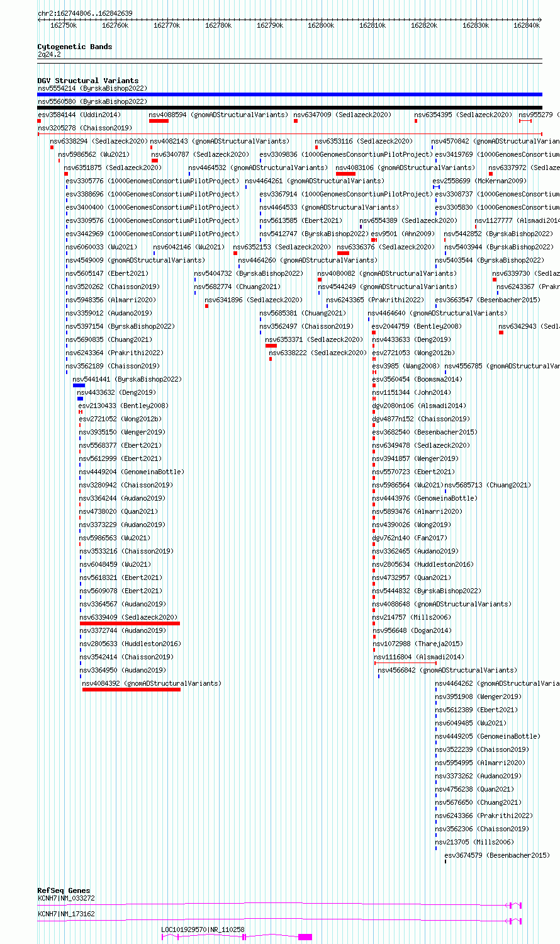Click the nsv5554214 (ByrskaBishop2022) variant label
This screenshot has width=560, height=944.
[x=92, y=88]
